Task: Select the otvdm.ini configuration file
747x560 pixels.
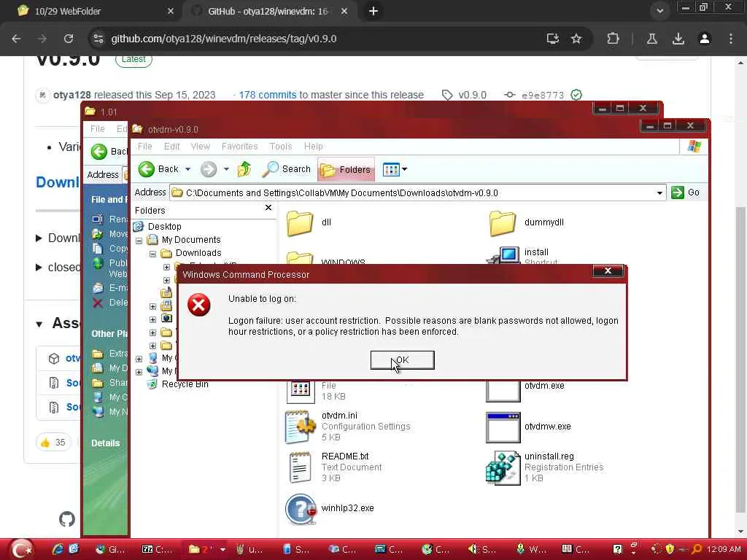Action: (348, 426)
